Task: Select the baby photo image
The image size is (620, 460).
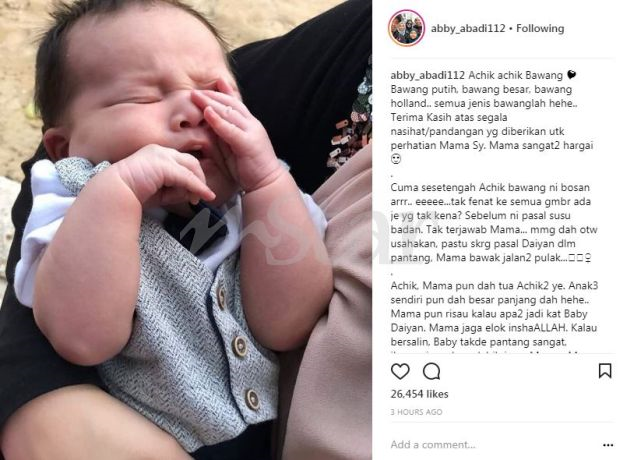Action: [186, 230]
